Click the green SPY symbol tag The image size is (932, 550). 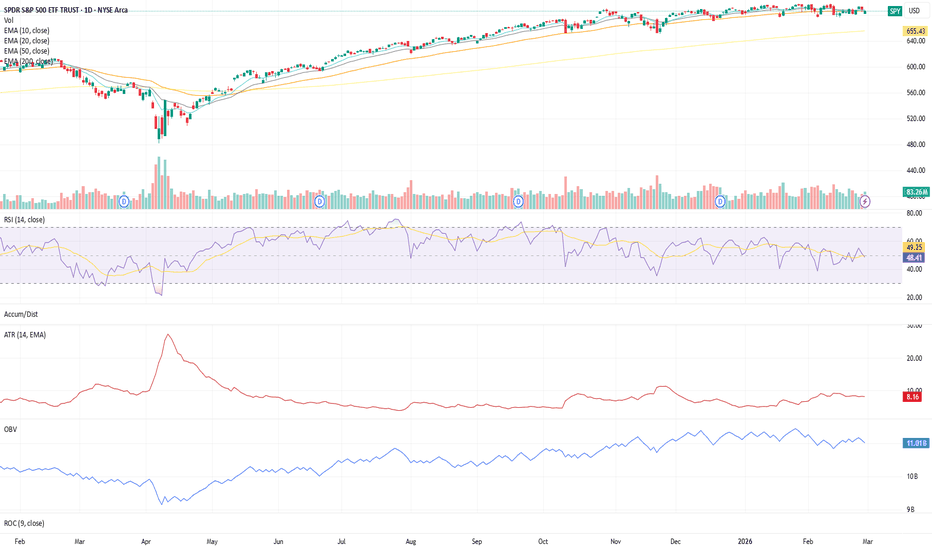[x=895, y=11]
